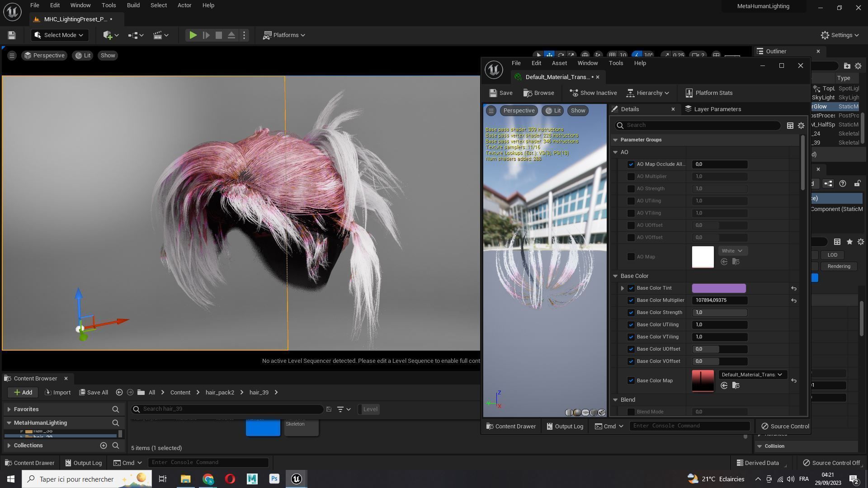This screenshot has height=488, width=868.
Task: Enable the AO Multiplier parameter checkbox
Action: click(631, 177)
